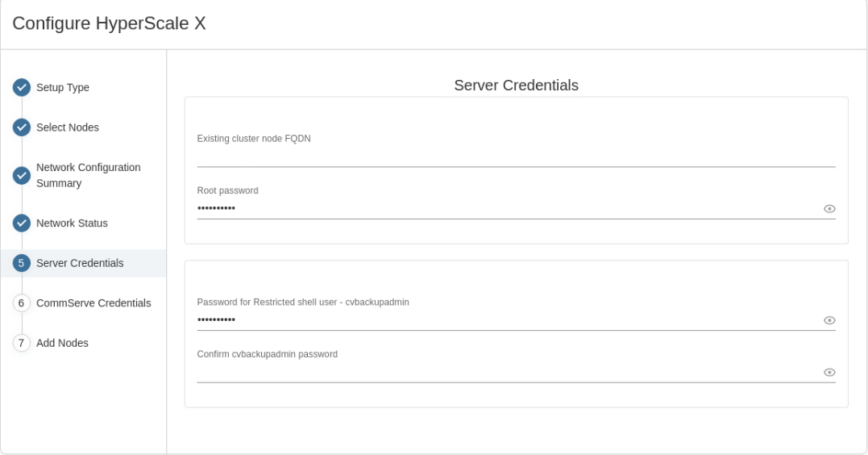The width and height of the screenshot is (868, 455).
Task: Open the Select Nodes step
Action: click(x=68, y=127)
